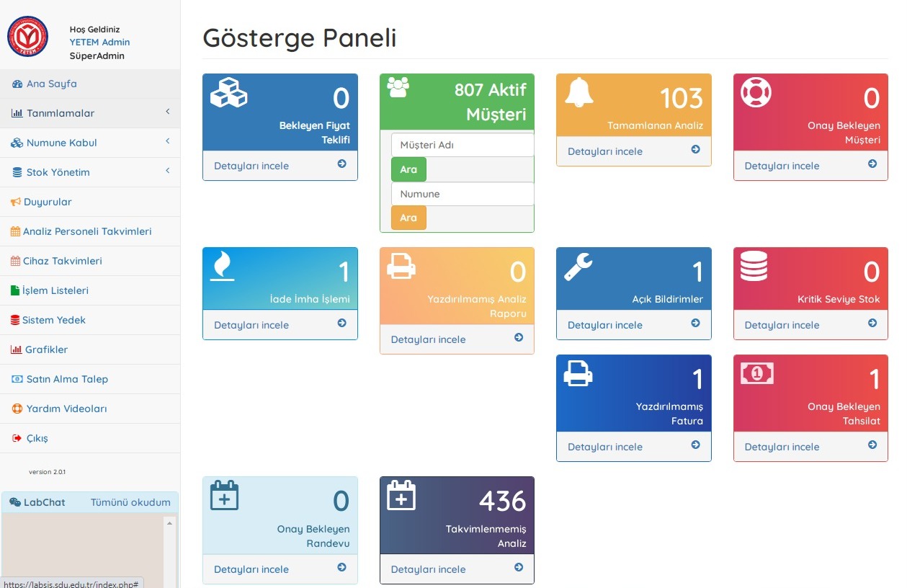Expand the Tanımlamalar sidebar menu
This screenshot has height=588, width=907.
(x=90, y=113)
